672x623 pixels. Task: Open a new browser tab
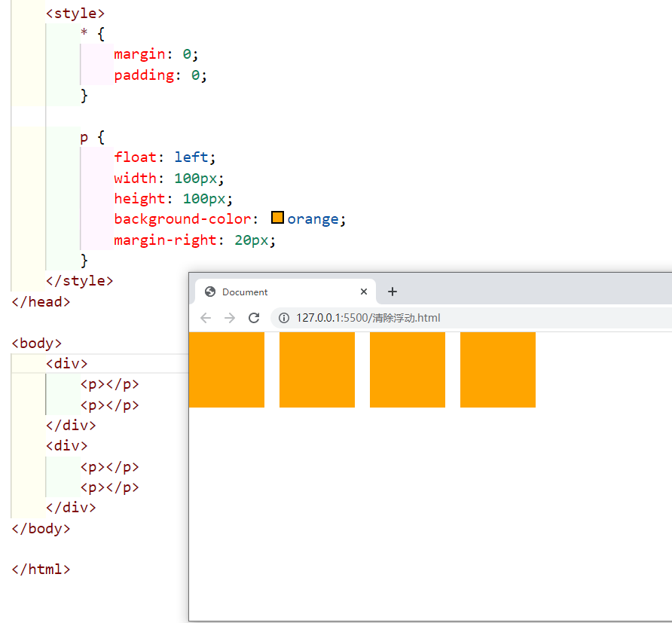392,292
